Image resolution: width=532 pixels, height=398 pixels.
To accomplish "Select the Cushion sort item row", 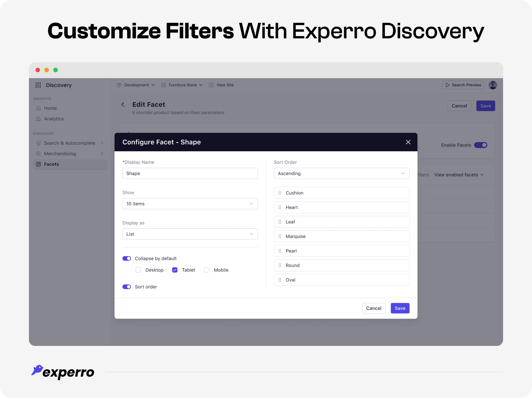I will click(x=342, y=193).
